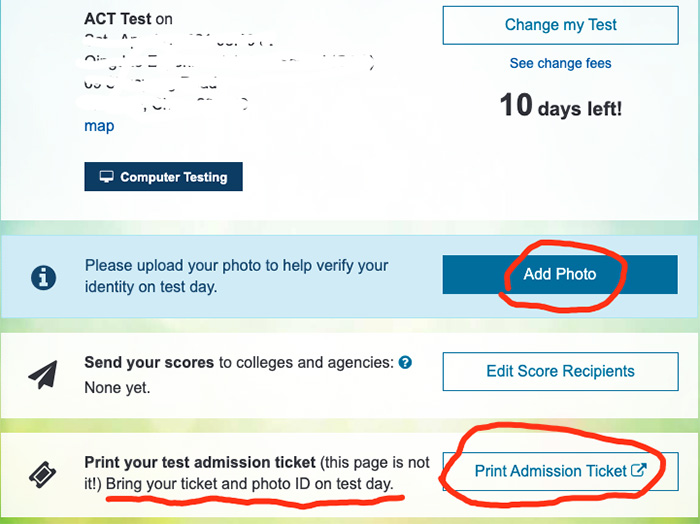Viewport: 700px width, 524px height.
Task: Click the external link icon on Print Admission Ticket
Action: click(639, 470)
